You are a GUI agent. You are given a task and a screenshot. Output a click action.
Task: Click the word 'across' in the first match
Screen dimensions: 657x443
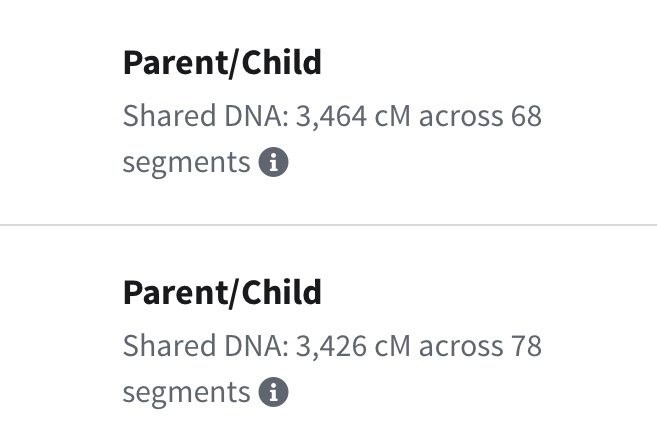click(x=461, y=117)
